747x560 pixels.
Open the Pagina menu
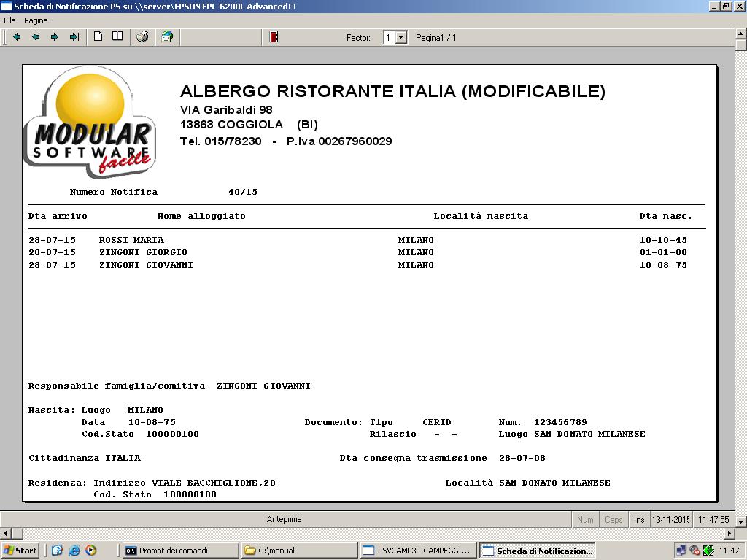tap(36, 20)
